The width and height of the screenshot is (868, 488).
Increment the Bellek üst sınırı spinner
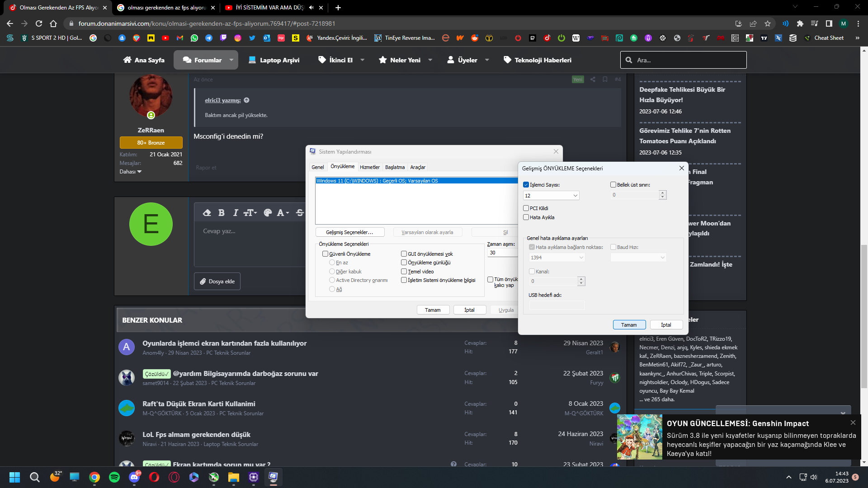coord(663,193)
